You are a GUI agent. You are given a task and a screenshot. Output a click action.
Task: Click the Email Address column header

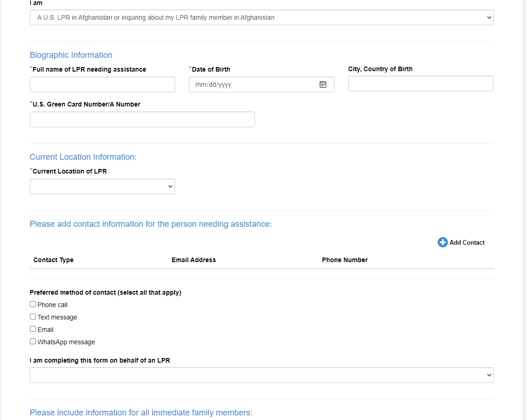[x=193, y=260]
